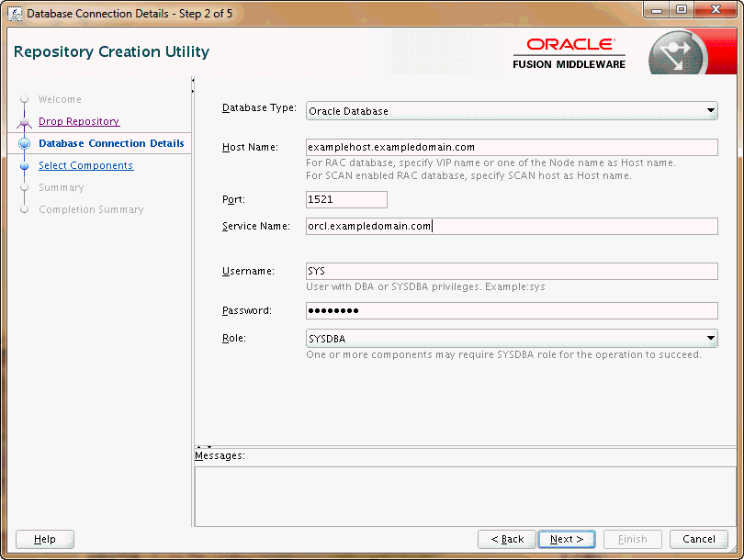Click the Role label
The height and width of the screenshot is (560, 744).
(x=234, y=338)
